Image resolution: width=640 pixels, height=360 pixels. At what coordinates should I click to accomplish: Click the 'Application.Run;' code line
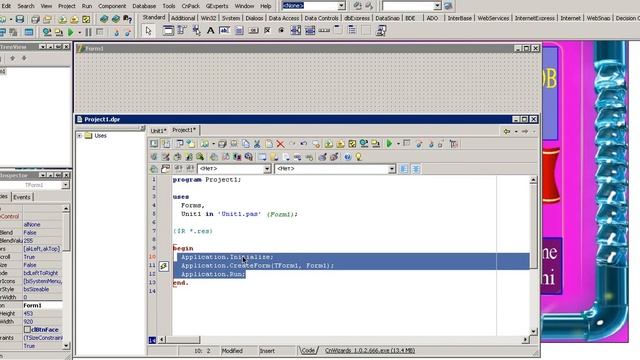point(213,274)
